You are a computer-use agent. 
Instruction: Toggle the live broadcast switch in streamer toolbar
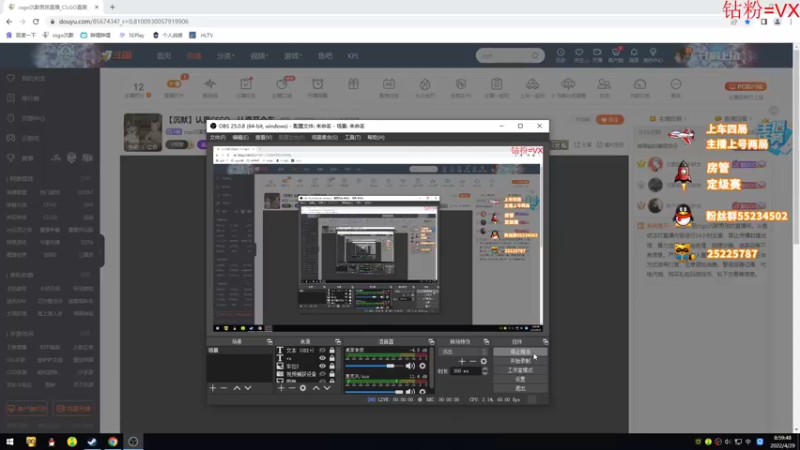click(174, 84)
